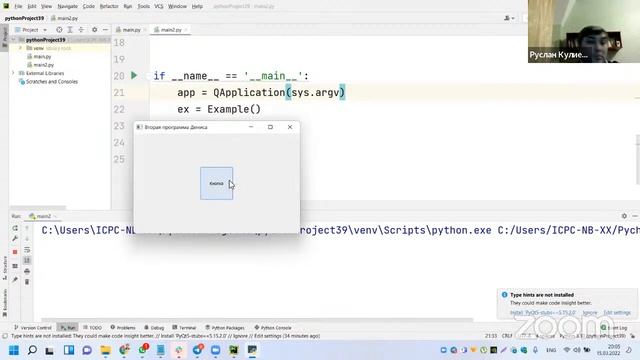Toggle scroll to end in console

click(x=27, y=260)
